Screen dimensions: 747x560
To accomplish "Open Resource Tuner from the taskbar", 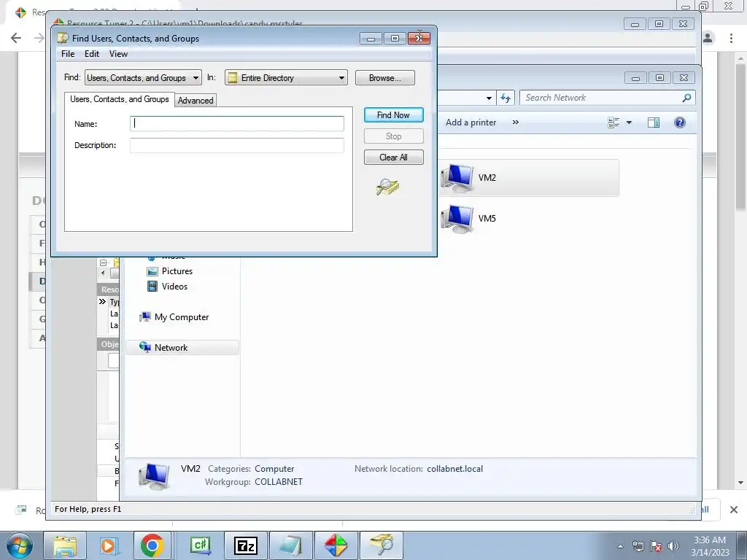I will click(x=336, y=545).
